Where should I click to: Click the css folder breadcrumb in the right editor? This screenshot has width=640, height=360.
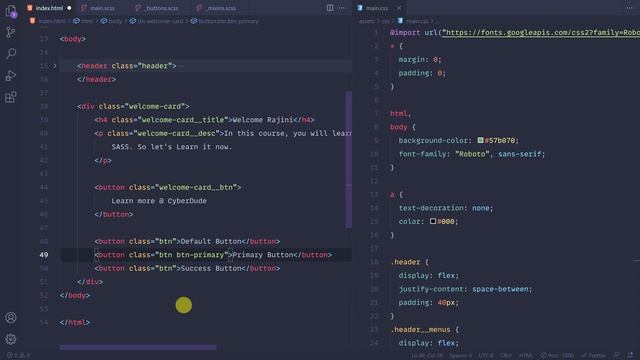pyautogui.click(x=386, y=21)
